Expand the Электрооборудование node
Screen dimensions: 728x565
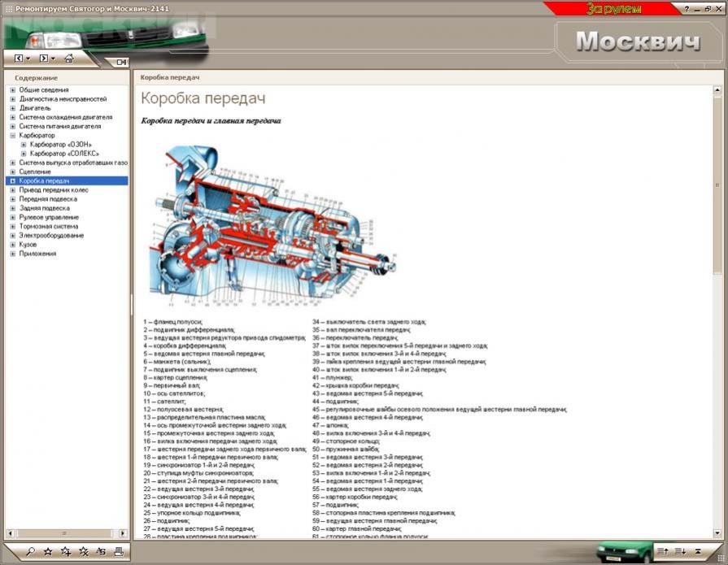pyautogui.click(x=13, y=236)
